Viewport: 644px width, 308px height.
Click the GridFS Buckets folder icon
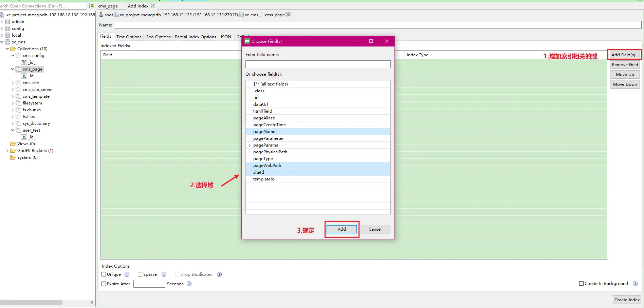coord(13,151)
